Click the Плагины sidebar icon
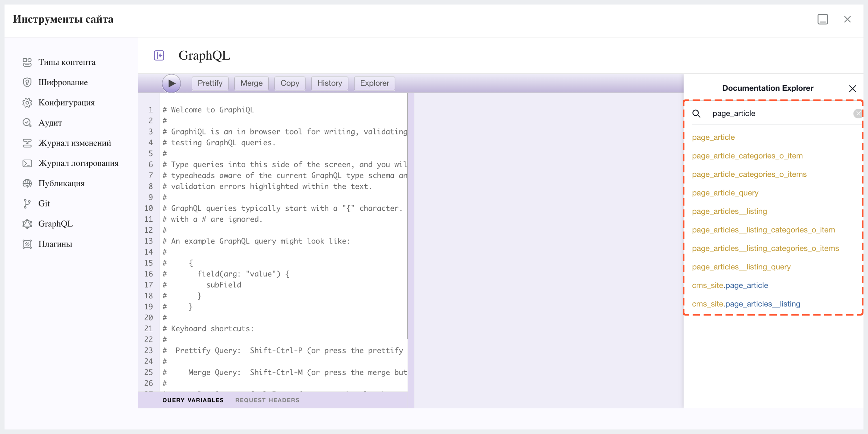 click(27, 244)
